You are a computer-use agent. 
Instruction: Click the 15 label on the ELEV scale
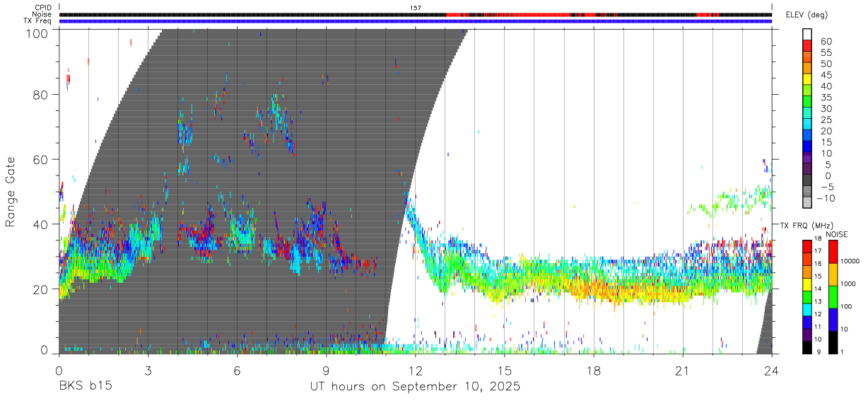coord(827,142)
